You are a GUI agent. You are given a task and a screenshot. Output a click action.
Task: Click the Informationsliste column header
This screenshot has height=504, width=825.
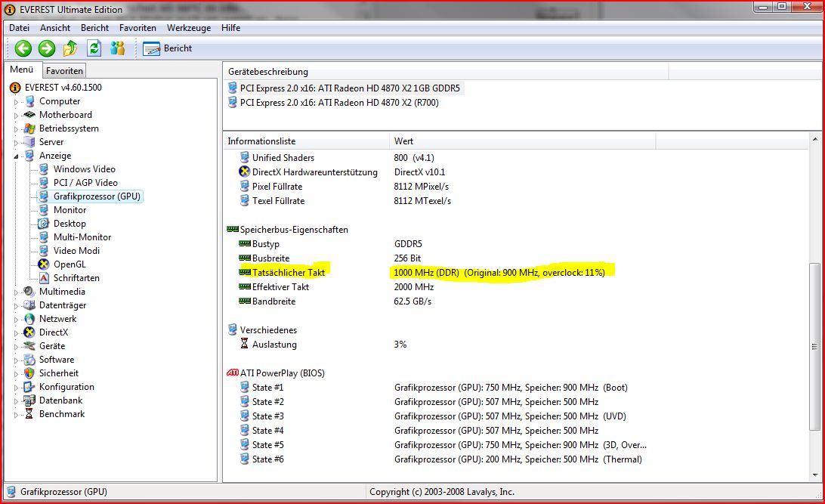(306, 141)
